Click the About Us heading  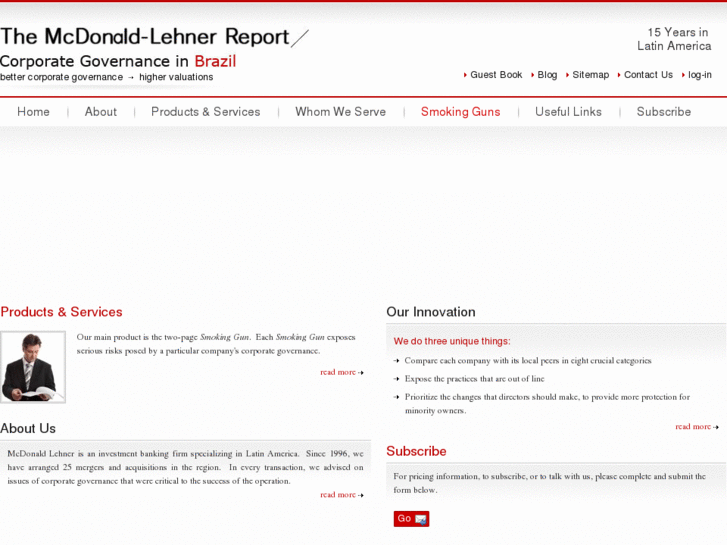click(28, 429)
